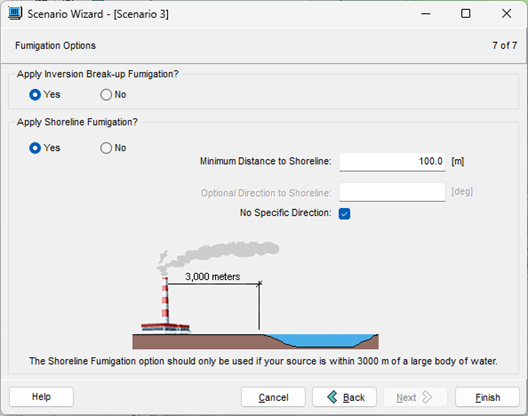Minimize the Scenario Wizard window
The height and width of the screenshot is (416, 528).
(x=426, y=14)
